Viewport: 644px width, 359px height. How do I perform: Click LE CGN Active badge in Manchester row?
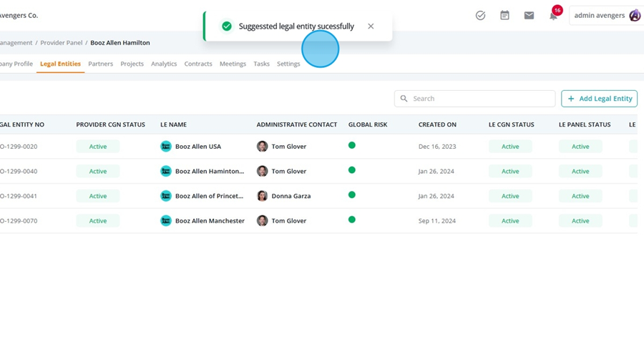click(510, 221)
